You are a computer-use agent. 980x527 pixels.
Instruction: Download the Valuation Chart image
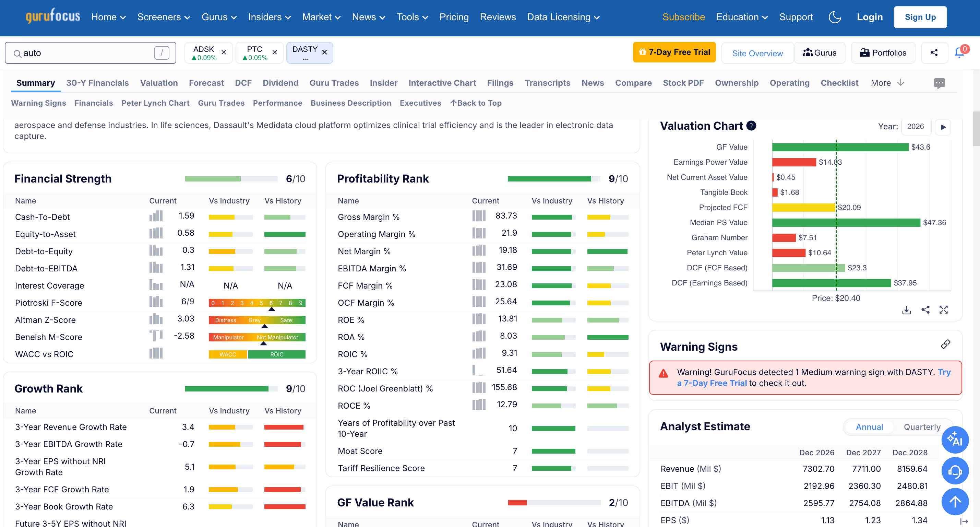(906, 310)
